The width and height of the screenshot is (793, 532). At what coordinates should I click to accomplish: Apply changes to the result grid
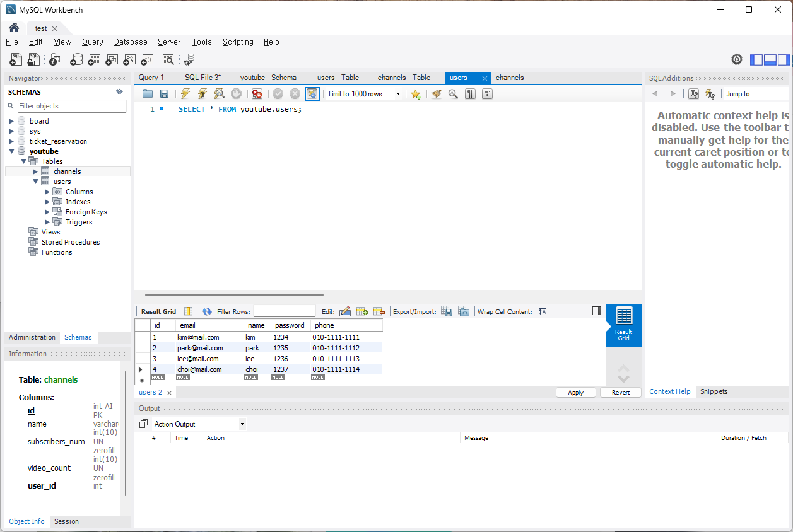pyautogui.click(x=576, y=392)
